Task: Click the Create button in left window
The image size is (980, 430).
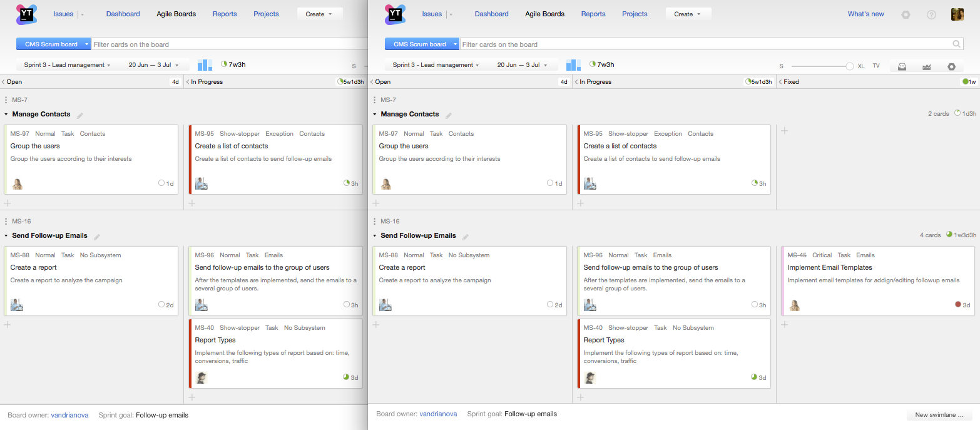Action: (x=320, y=14)
